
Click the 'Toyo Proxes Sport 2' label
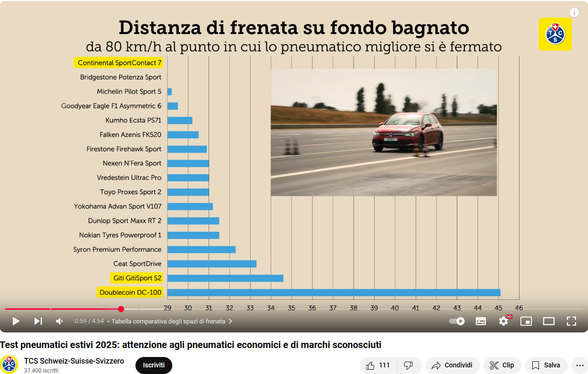pos(131,192)
